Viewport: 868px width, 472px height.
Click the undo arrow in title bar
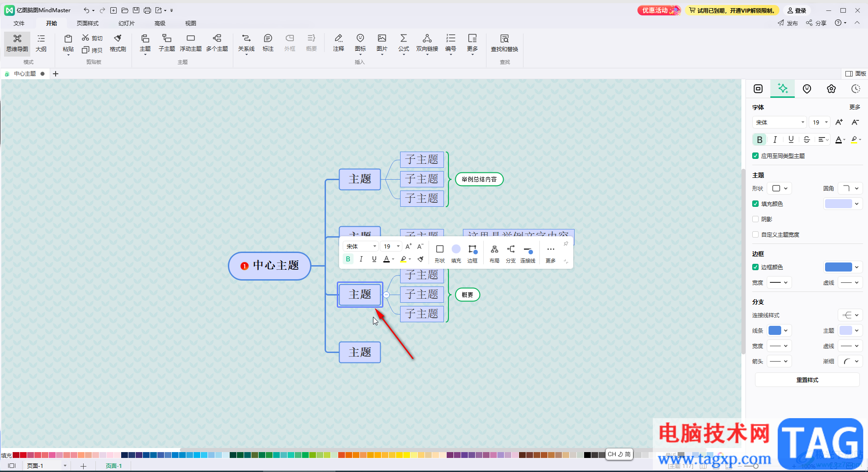tap(86, 10)
